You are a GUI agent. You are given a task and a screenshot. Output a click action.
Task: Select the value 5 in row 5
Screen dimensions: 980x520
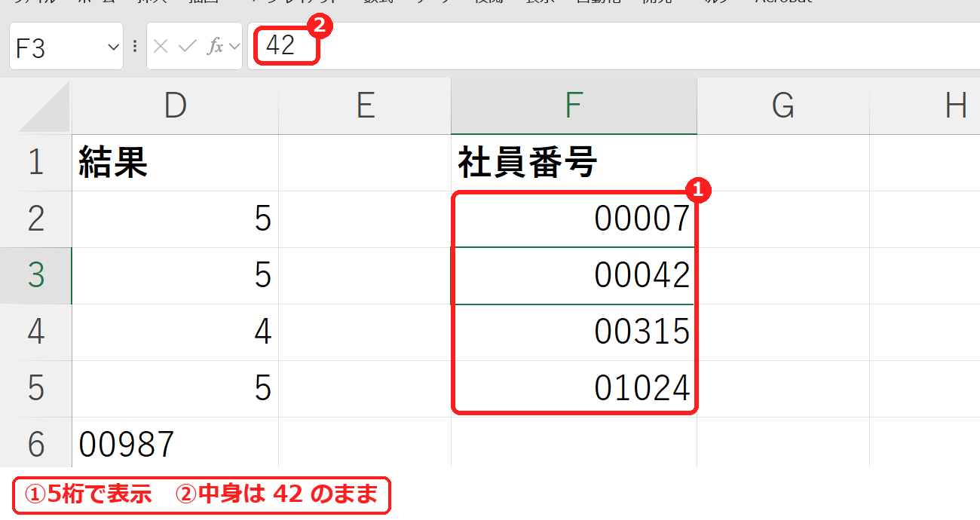point(175,389)
